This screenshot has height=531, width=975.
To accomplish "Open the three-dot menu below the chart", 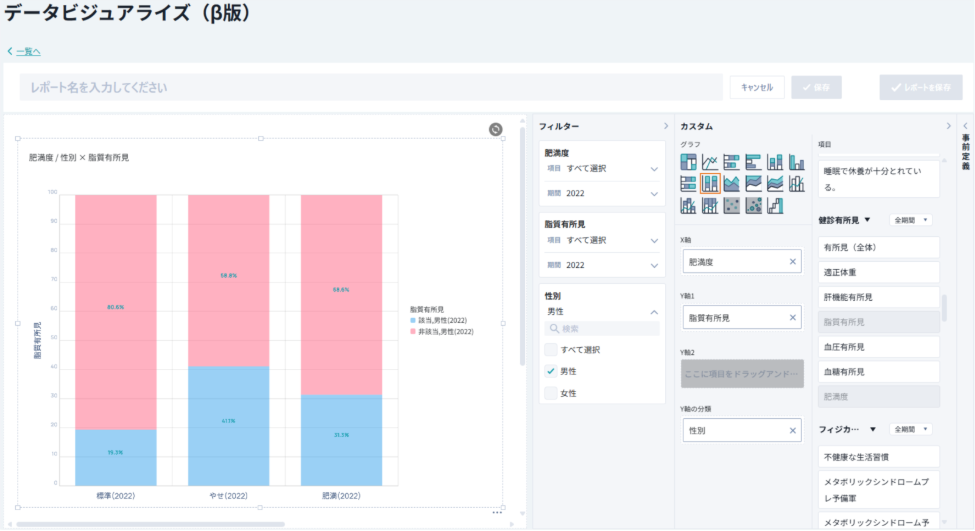I will click(x=497, y=513).
